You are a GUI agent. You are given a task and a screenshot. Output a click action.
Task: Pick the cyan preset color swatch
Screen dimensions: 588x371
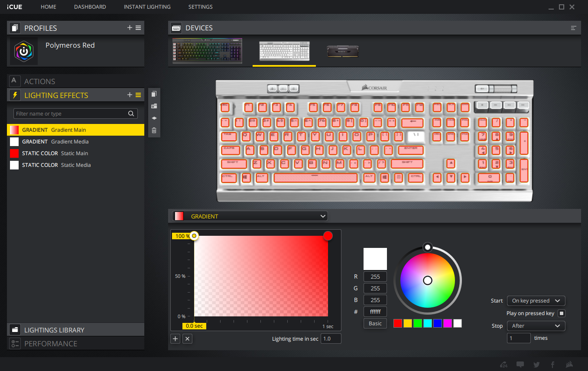(x=428, y=323)
